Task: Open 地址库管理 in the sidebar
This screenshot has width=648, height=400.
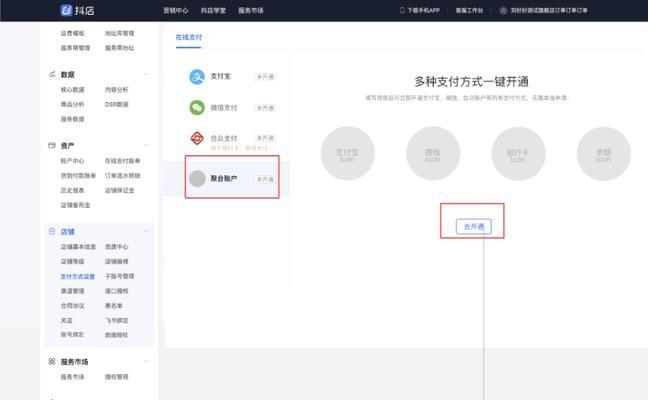Action: [119, 33]
